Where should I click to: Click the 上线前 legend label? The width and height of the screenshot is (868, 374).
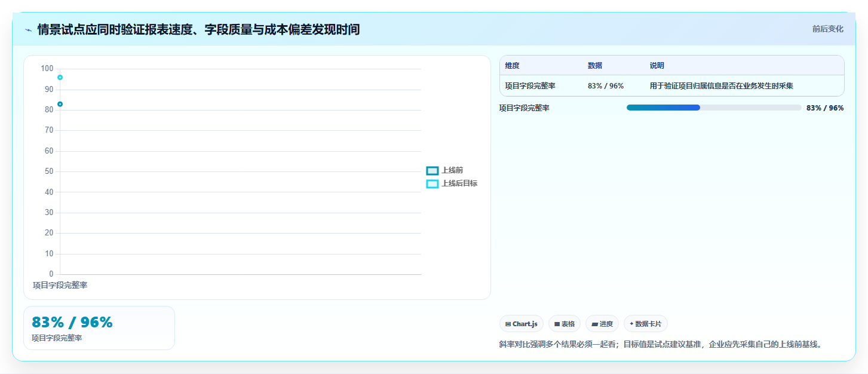pyautogui.click(x=452, y=171)
